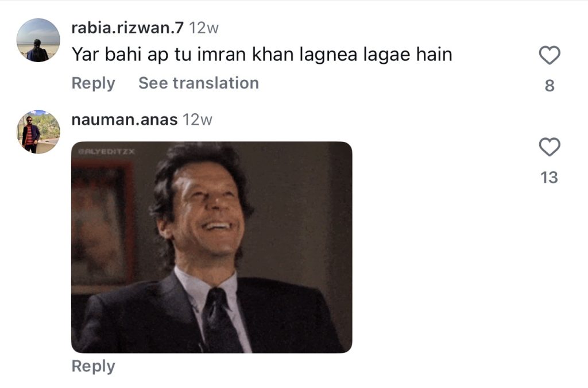
Task: Open the laughing man GIF
Action: pyautogui.click(x=211, y=247)
